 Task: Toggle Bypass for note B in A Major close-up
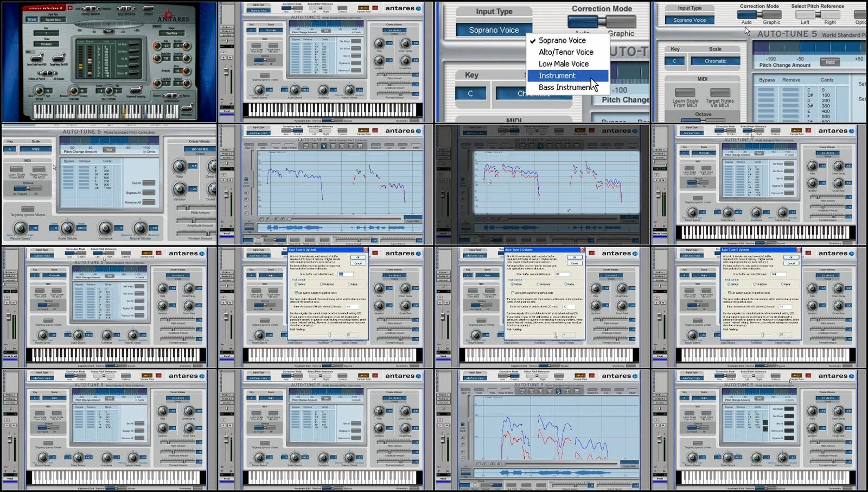68,171
